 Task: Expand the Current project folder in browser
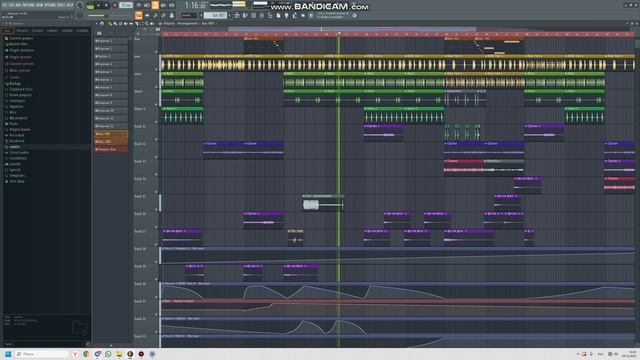coord(20,38)
